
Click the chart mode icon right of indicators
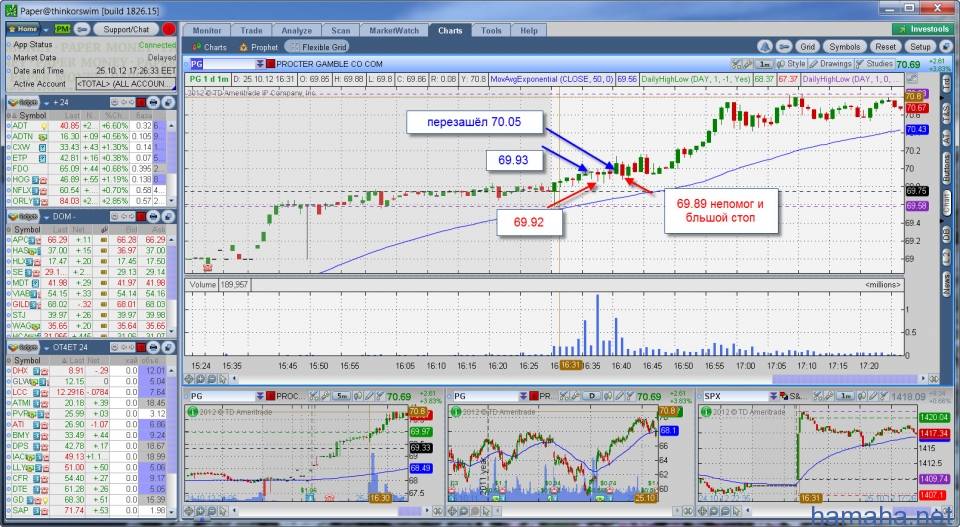point(912,79)
